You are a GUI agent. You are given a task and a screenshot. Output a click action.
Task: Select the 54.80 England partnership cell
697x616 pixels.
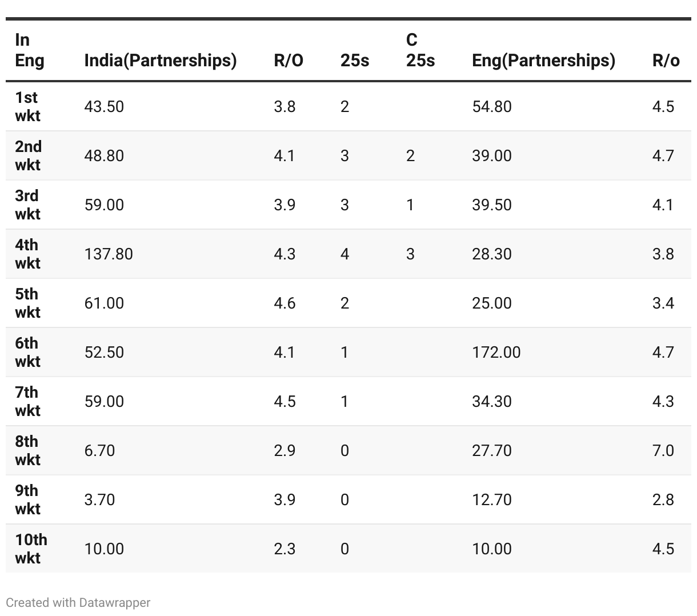[x=491, y=106]
